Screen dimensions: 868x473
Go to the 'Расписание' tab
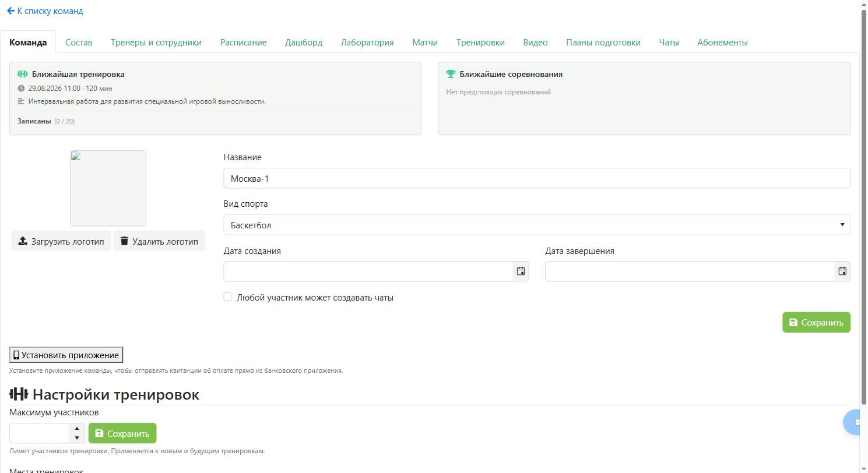(244, 43)
